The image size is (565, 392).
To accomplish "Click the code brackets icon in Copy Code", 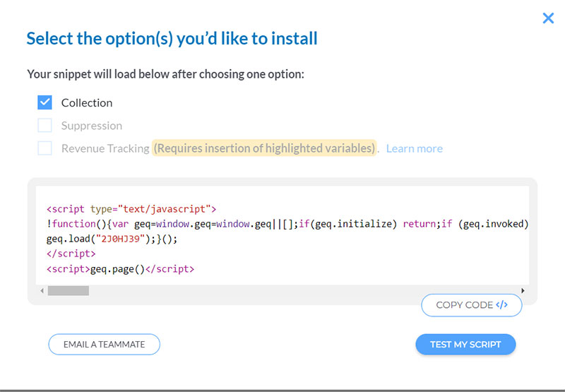I will (x=502, y=305).
